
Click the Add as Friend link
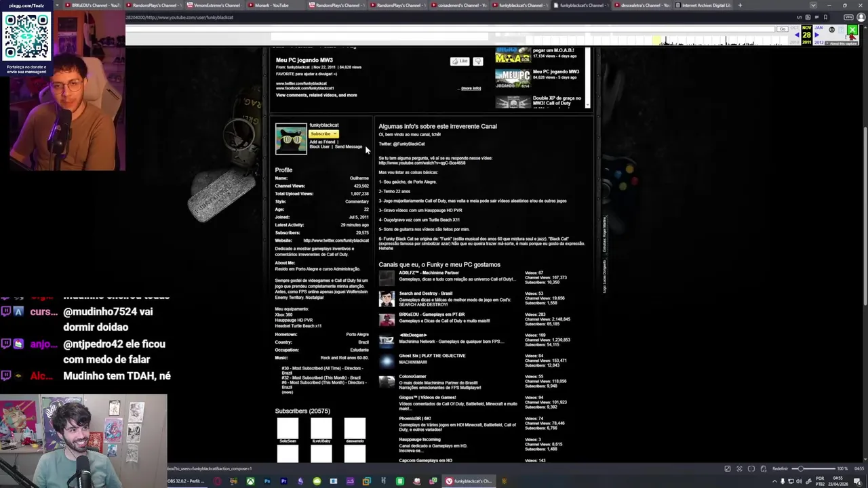(x=322, y=142)
